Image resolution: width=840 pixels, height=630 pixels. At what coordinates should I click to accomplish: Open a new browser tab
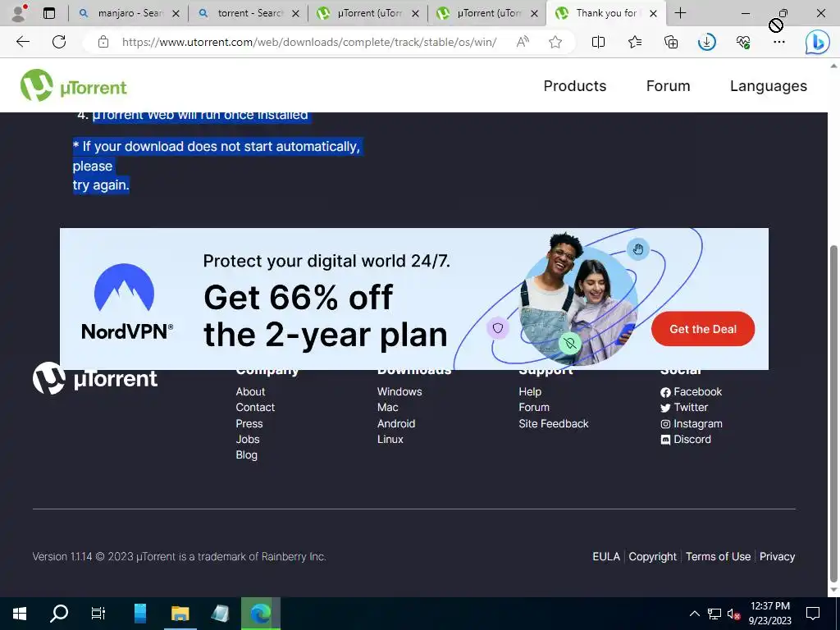(680, 13)
